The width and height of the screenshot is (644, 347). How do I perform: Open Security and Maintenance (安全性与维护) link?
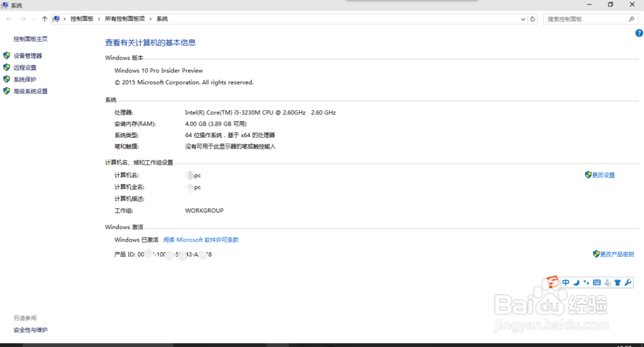pyautogui.click(x=30, y=330)
